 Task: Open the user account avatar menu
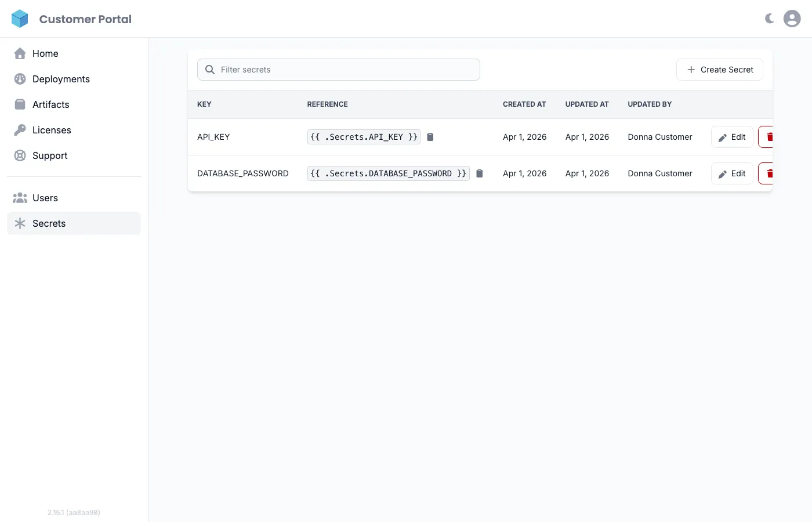[792, 18]
